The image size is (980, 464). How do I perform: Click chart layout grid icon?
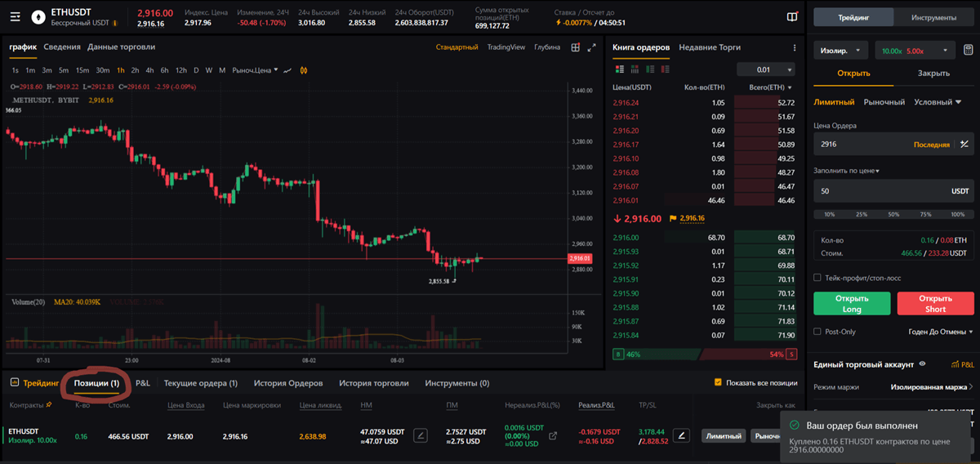point(576,47)
